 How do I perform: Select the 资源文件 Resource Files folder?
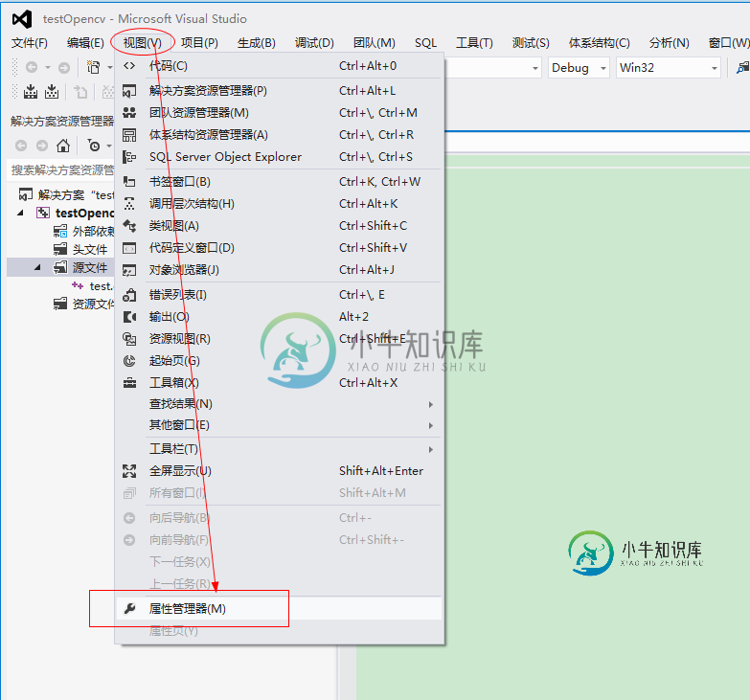point(83,304)
